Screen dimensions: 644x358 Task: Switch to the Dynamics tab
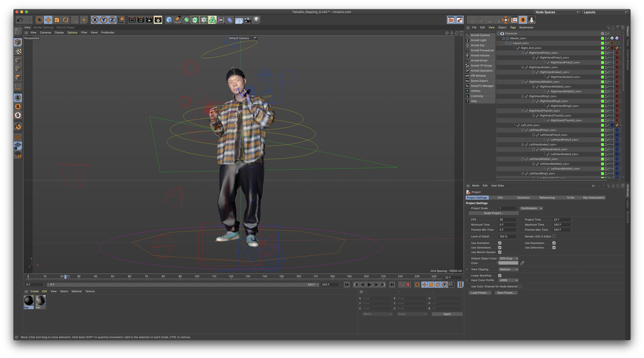523,197
